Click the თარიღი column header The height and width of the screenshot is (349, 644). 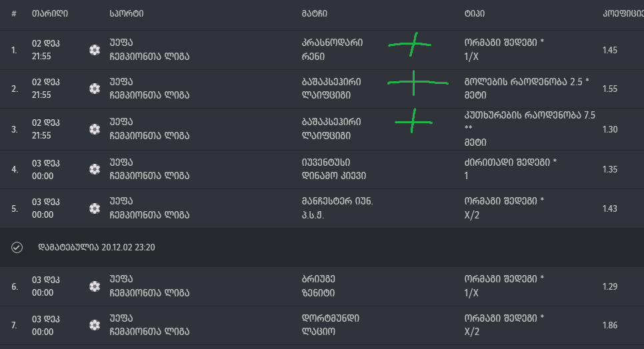click(x=50, y=13)
